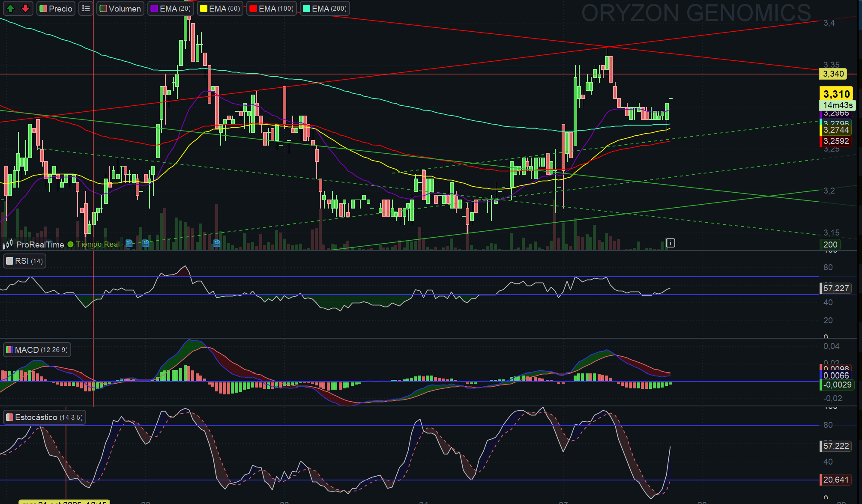Image resolution: width=862 pixels, height=504 pixels.
Task: Click the info 'i' icon on the chart
Action: pyautogui.click(x=670, y=243)
